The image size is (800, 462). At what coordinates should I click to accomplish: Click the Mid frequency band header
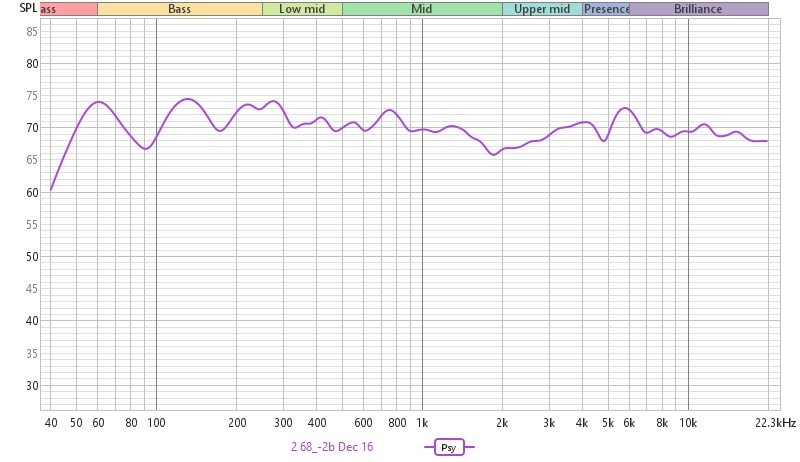point(421,9)
